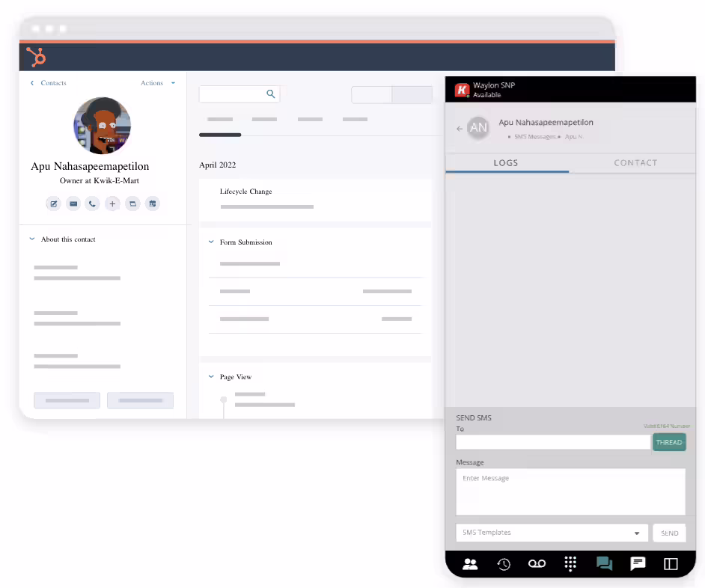
Task: Collapse the About this contact section
Action: [32, 239]
